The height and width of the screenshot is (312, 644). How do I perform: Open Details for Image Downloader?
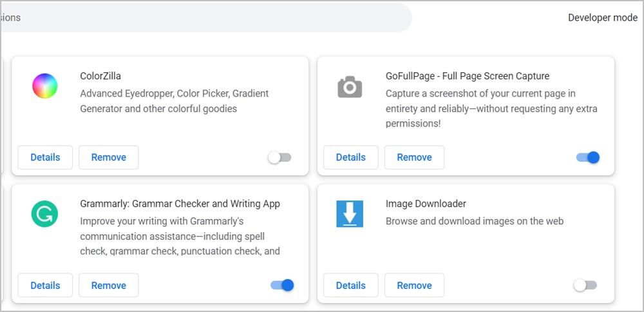(351, 286)
